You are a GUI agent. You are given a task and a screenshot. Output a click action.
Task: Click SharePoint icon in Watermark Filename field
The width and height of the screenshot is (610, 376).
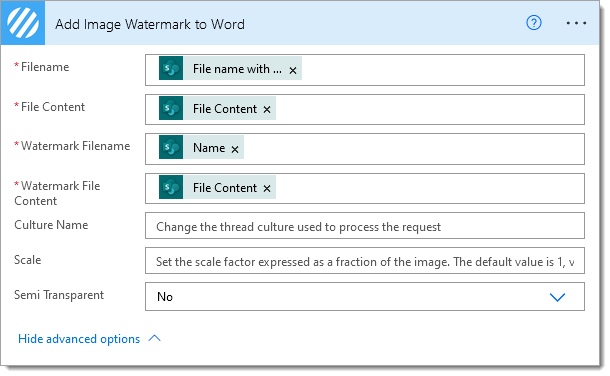[171, 147]
